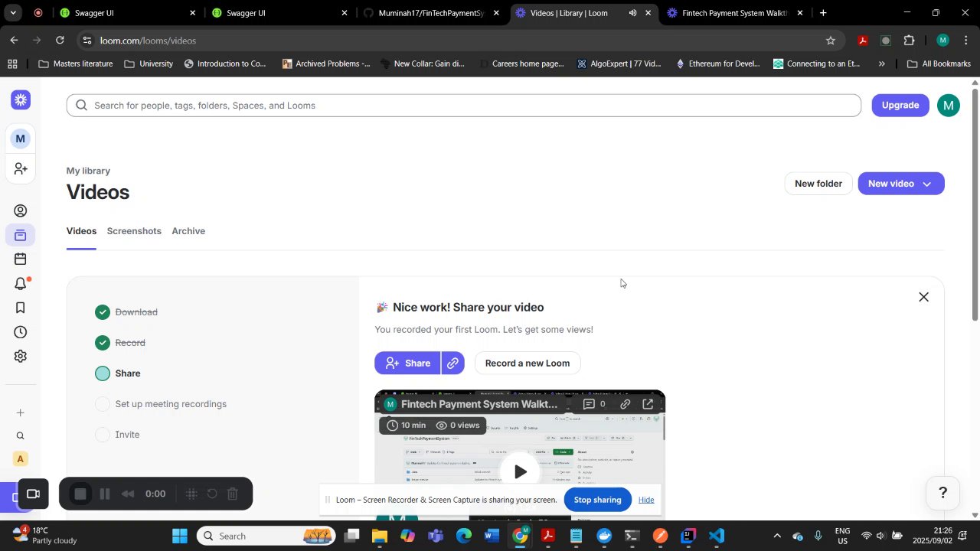The image size is (980, 551).
Task: Pause the Loom recording
Action: point(105,494)
